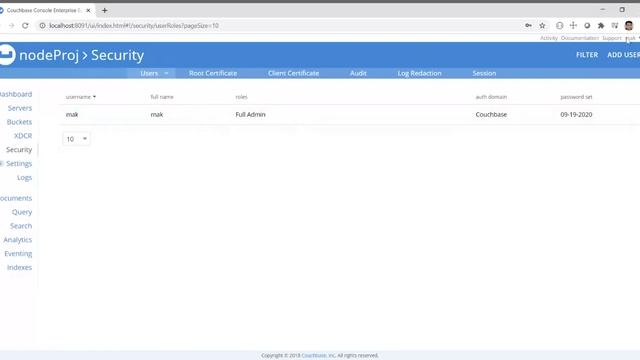Open page size dropdown showing 10
This screenshot has height=360, width=640.
[x=76, y=139]
